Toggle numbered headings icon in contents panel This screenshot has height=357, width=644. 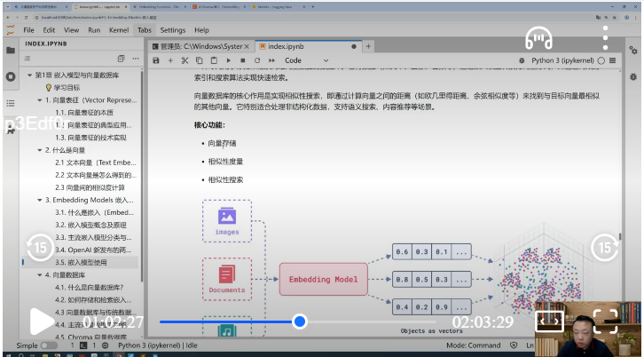click(x=27, y=59)
